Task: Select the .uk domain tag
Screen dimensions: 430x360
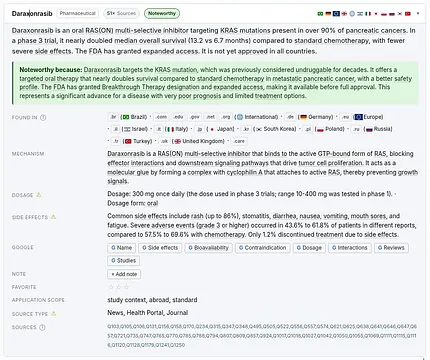Action: [164, 141]
